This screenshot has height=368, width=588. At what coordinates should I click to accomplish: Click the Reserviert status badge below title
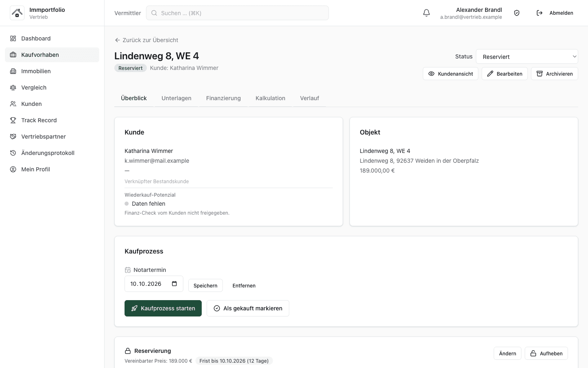tap(131, 68)
